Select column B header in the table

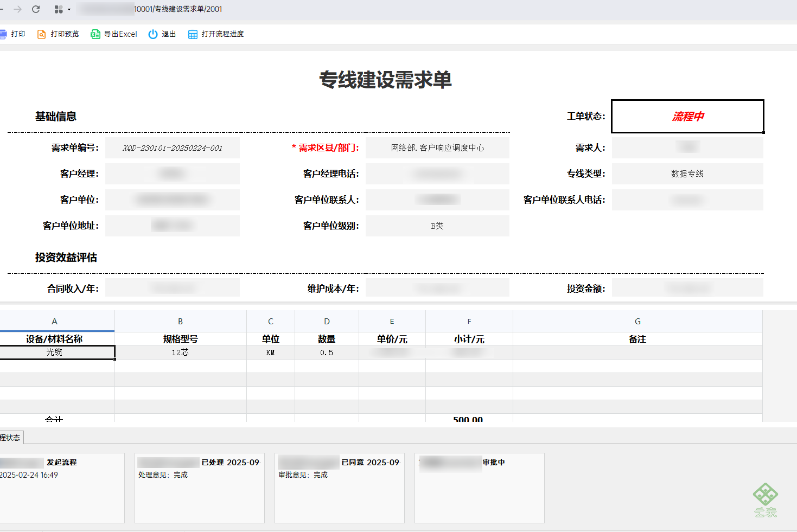coord(181,321)
